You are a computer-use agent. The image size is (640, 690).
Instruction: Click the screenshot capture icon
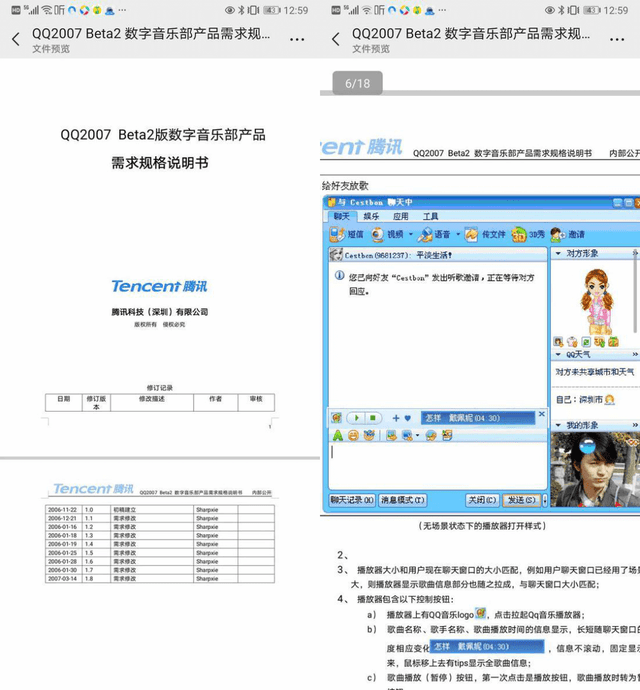pyautogui.click(x=407, y=436)
